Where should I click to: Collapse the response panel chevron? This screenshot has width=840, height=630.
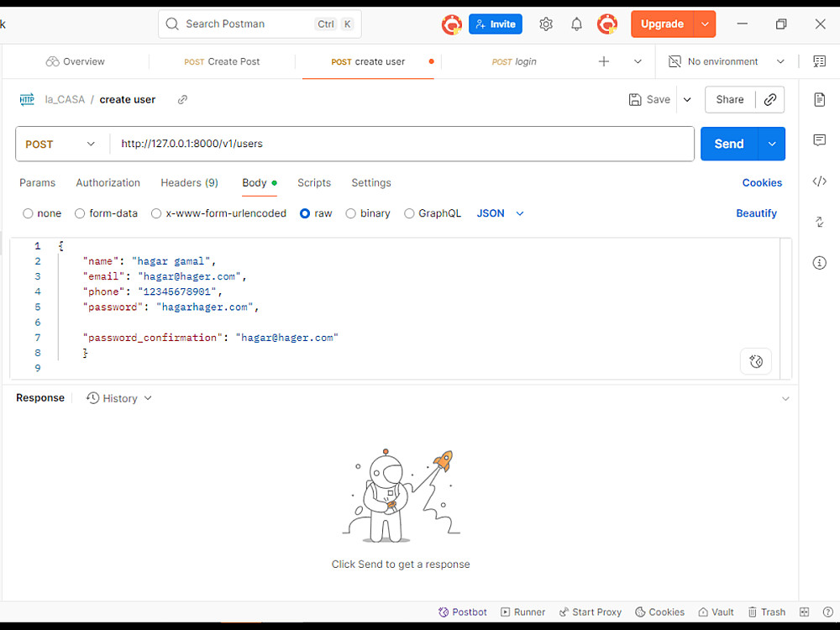785,398
